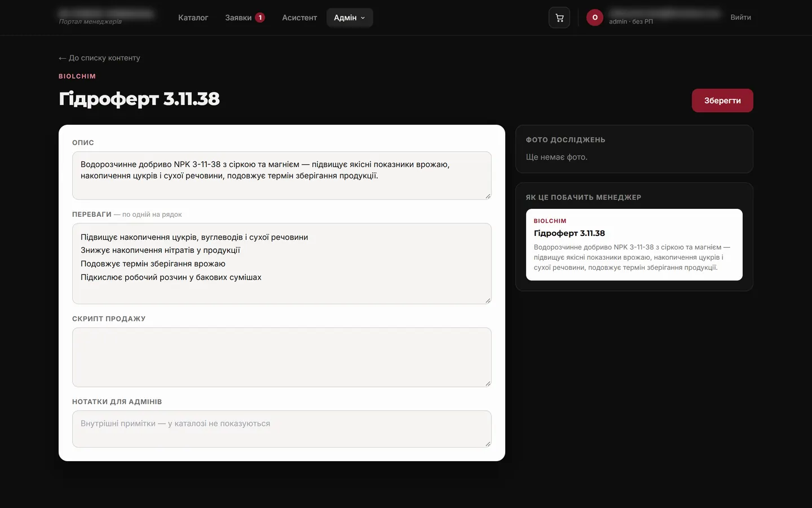The image size is (812, 508).
Task: Focus the empty Скрипт продажу textarea
Action: pos(282,357)
